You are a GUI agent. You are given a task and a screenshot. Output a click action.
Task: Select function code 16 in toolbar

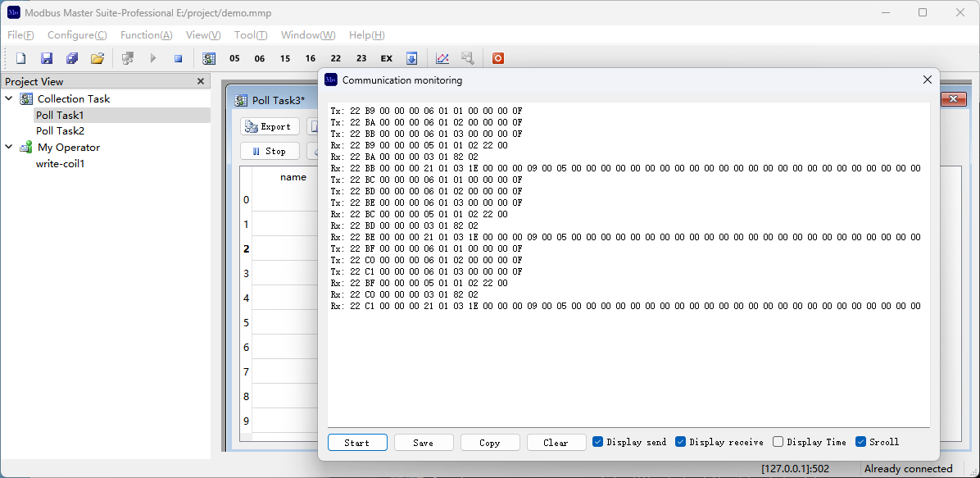click(311, 58)
